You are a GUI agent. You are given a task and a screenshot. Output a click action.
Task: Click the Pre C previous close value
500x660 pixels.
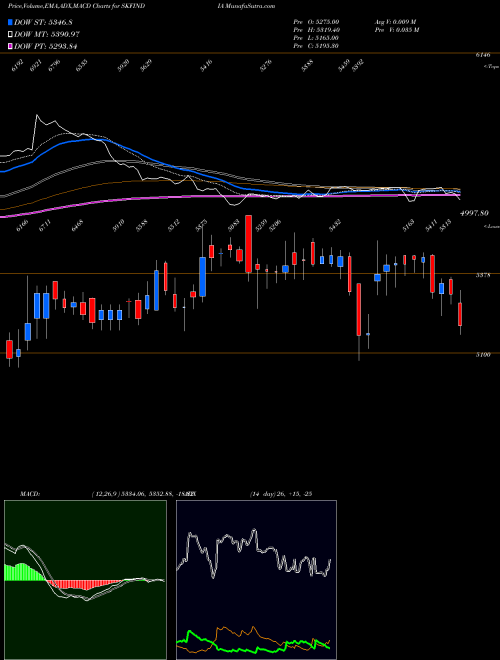coord(316,46)
